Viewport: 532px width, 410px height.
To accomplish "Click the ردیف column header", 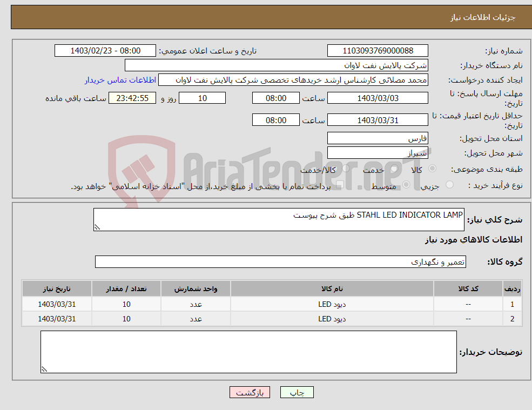I will point(513,289).
